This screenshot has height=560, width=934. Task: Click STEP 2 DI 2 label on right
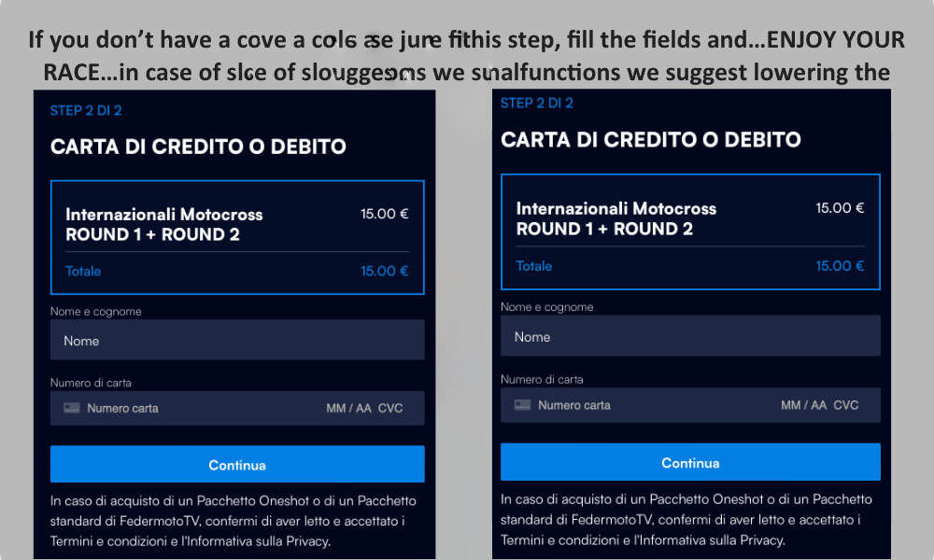(x=537, y=103)
